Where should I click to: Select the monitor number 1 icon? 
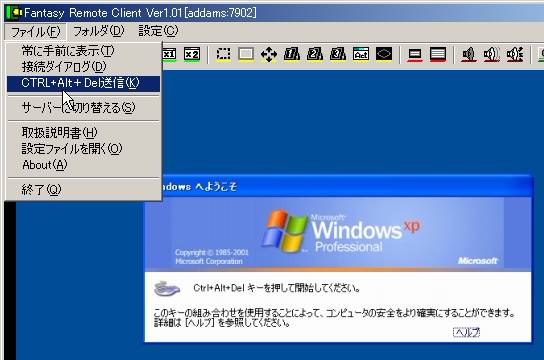coord(292,54)
